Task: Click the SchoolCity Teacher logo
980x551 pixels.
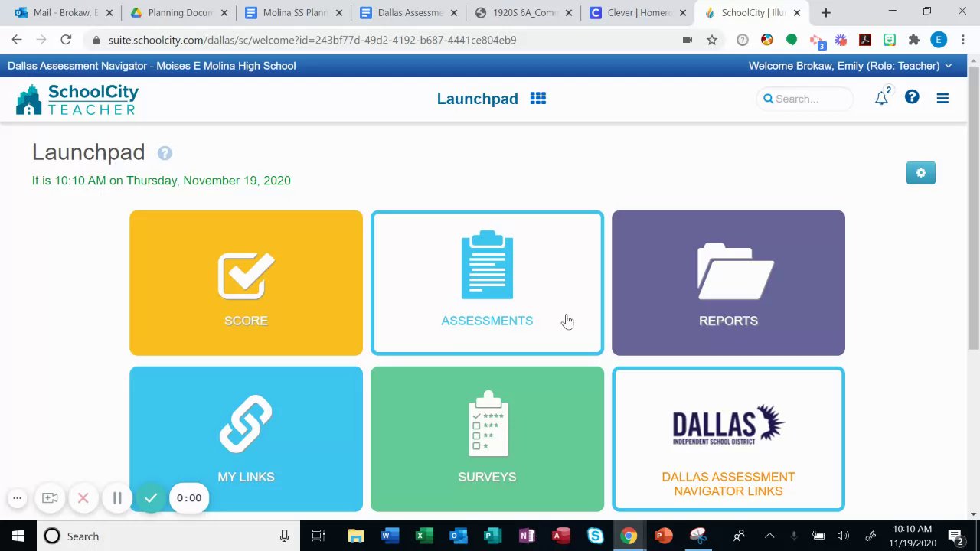Action: pyautogui.click(x=77, y=99)
